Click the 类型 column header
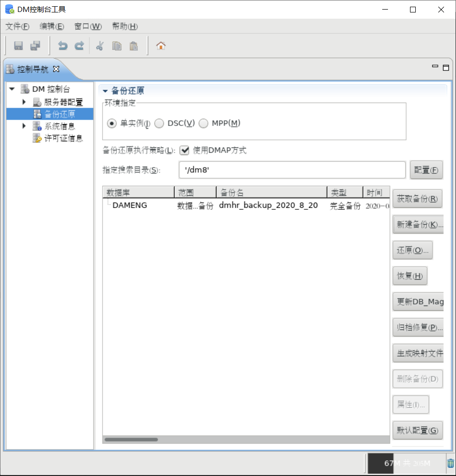Screen dimensions: 456x476 click(x=345, y=193)
